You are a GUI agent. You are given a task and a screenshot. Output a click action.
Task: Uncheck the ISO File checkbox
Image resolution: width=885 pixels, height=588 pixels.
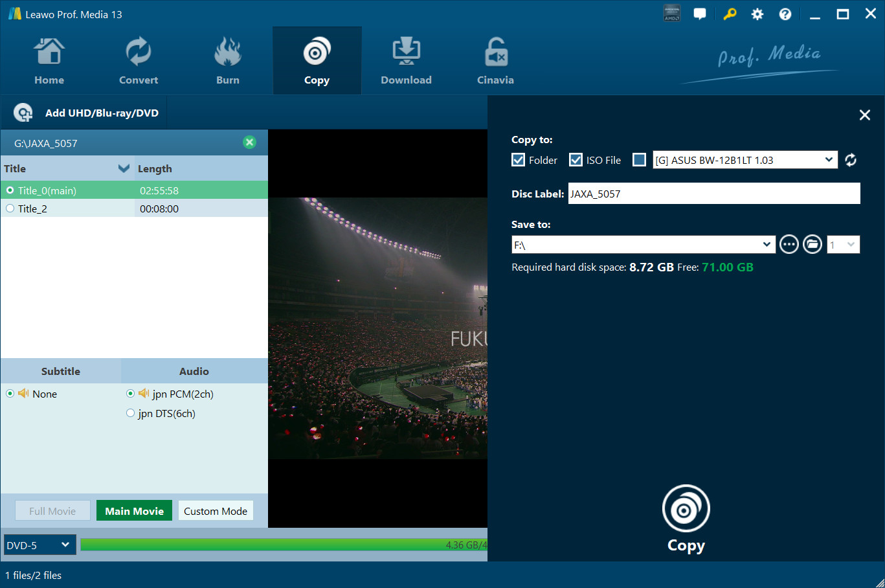(x=576, y=160)
